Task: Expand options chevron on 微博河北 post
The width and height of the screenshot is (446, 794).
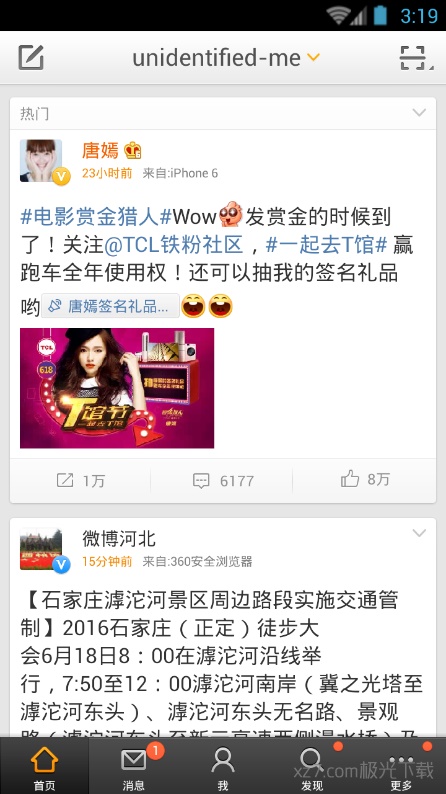Action: tap(419, 533)
